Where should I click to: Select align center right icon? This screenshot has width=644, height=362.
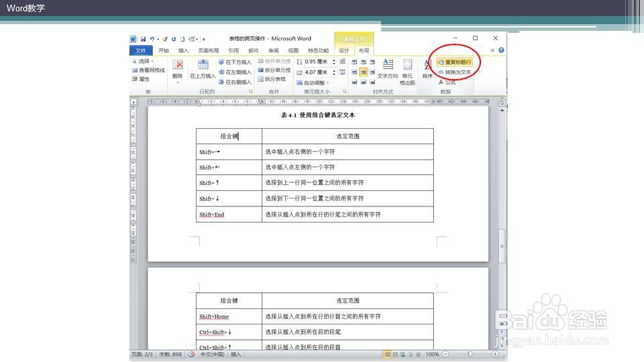click(x=372, y=72)
